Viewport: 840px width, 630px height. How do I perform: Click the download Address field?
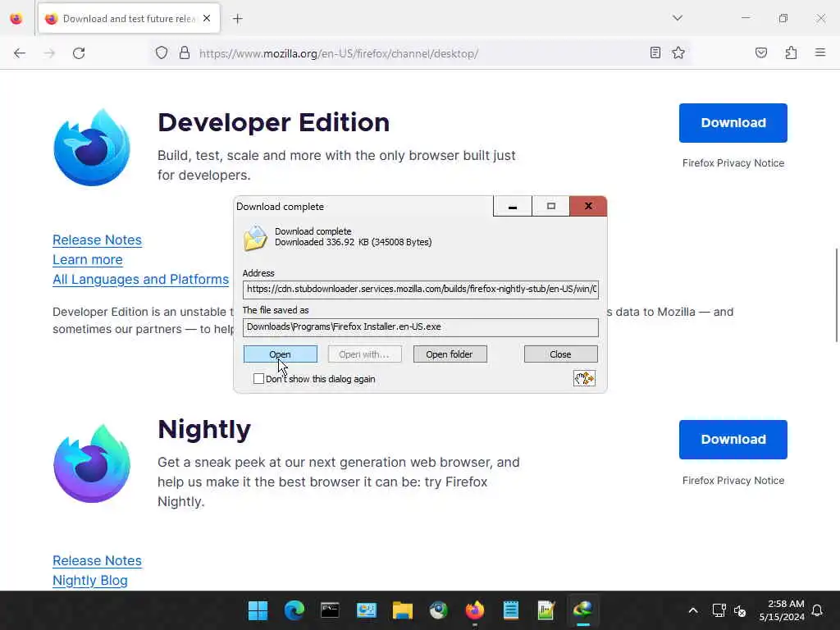(x=421, y=290)
